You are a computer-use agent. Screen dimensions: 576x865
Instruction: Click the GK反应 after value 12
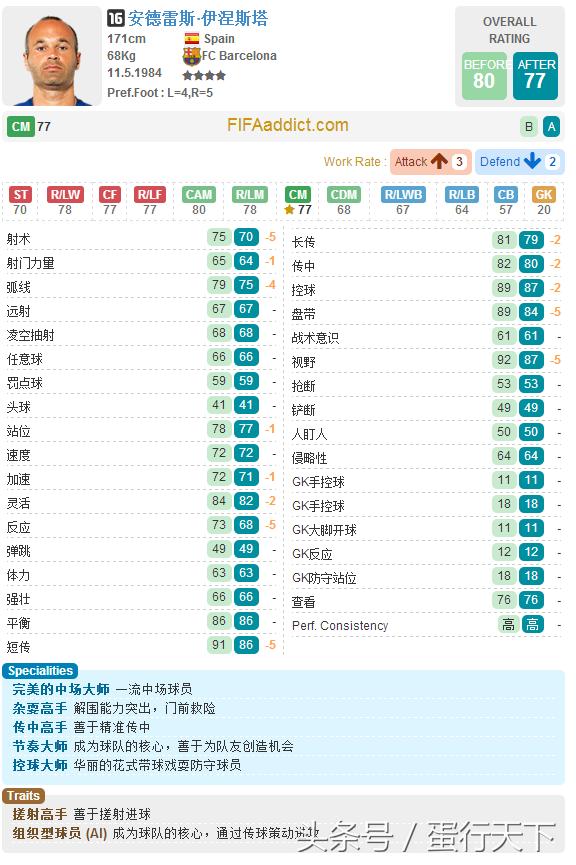531,552
